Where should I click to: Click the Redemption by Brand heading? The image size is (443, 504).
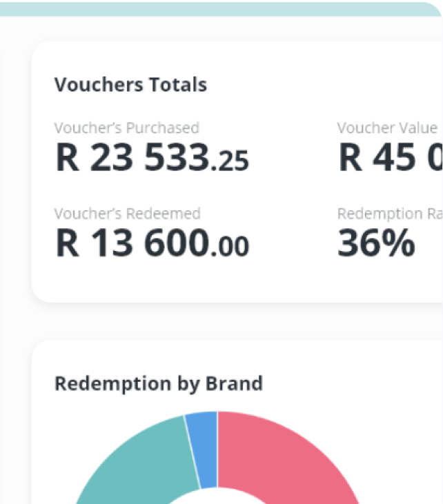coord(158,383)
